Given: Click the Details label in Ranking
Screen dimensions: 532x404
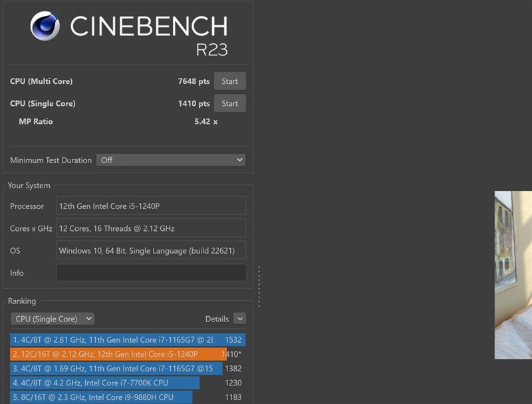Looking at the screenshot, I should click(x=217, y=319).
